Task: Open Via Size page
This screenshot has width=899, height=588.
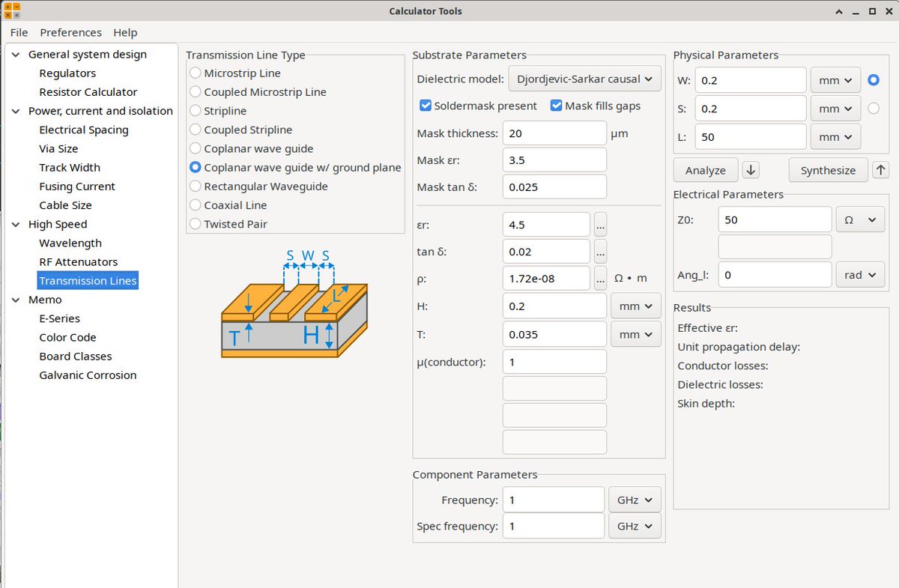Action: coord(58,148)
